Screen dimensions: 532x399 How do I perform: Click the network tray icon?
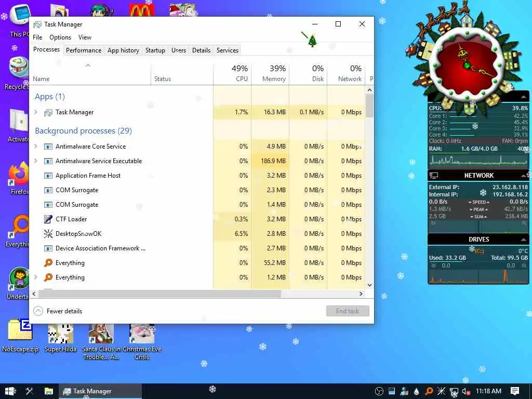coord(454,392)
